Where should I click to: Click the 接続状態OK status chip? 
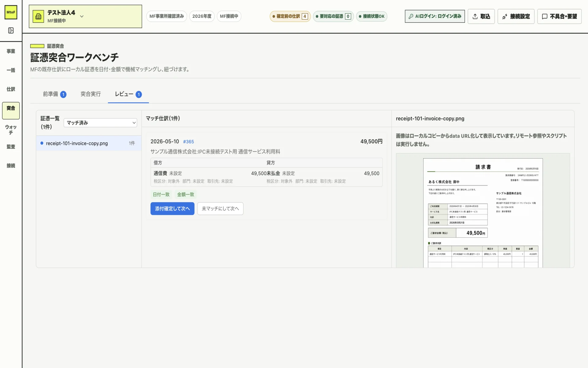tap(371, 16)
